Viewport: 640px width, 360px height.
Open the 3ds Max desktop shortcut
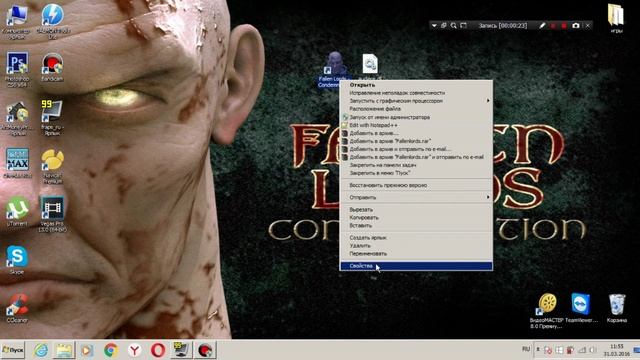(17, 163)
